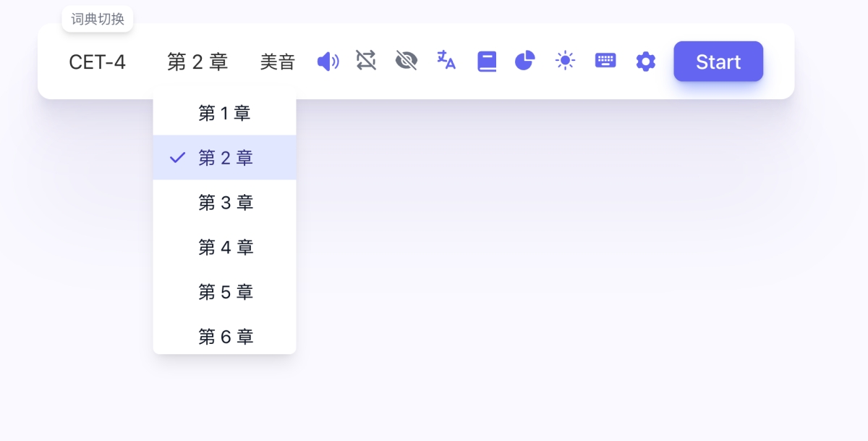Select 第 3 章 from the list

tap(225, 203)
